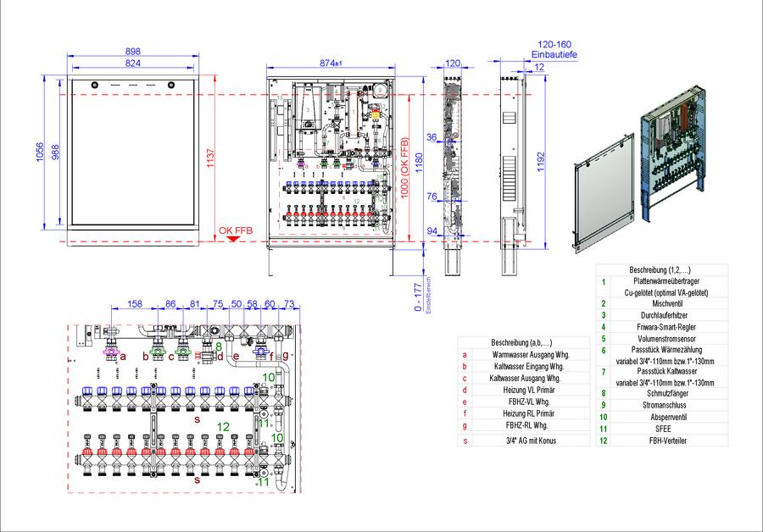Select the Volumenstromsensor legend entry
The width and height of the screenshot is (763, 532).
(x=666, y=339)
